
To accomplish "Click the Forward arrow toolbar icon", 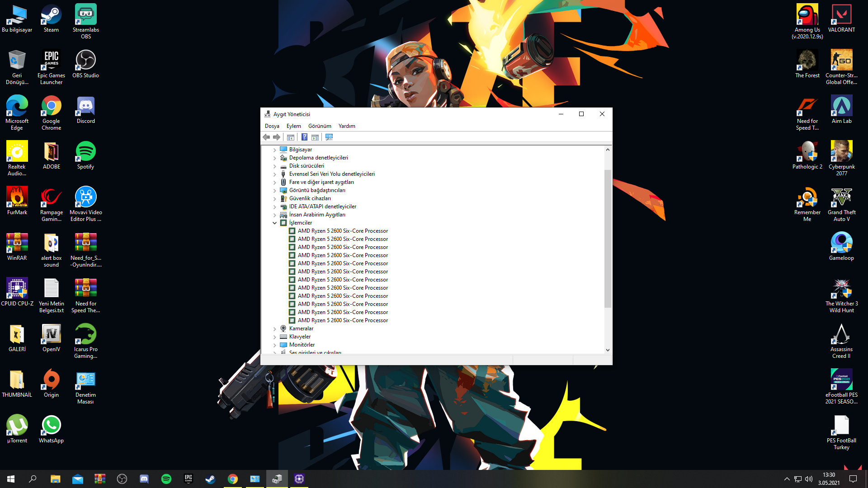I will click(277, 137).
